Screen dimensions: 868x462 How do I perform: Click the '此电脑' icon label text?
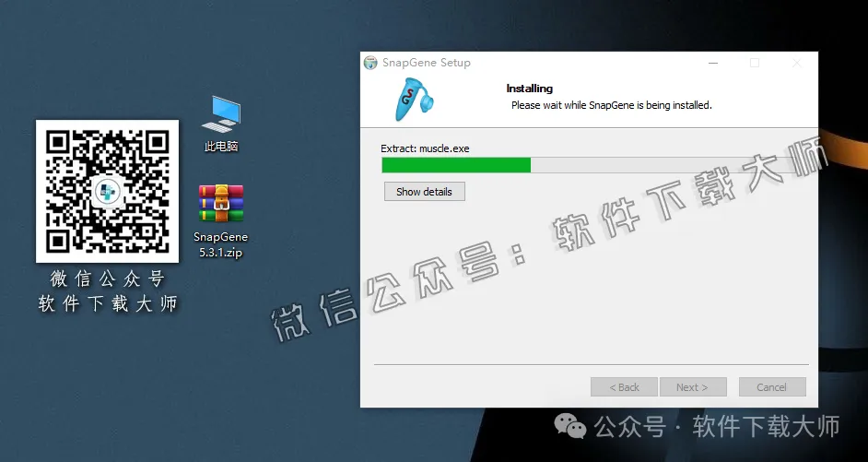(x=221, y=147)
